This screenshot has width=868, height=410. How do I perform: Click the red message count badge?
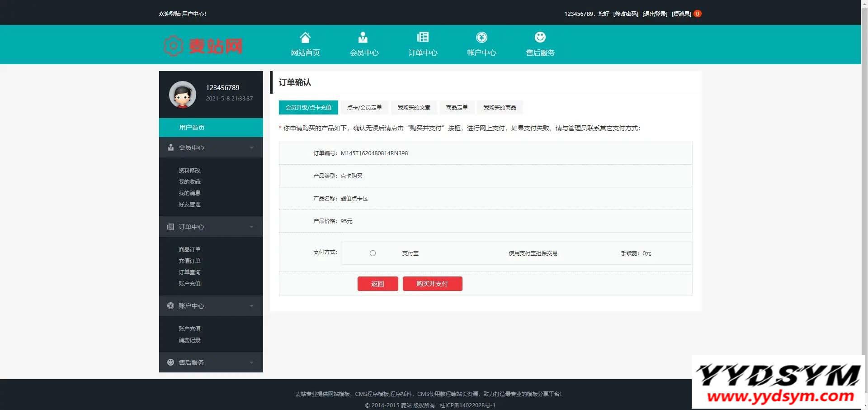698,14
